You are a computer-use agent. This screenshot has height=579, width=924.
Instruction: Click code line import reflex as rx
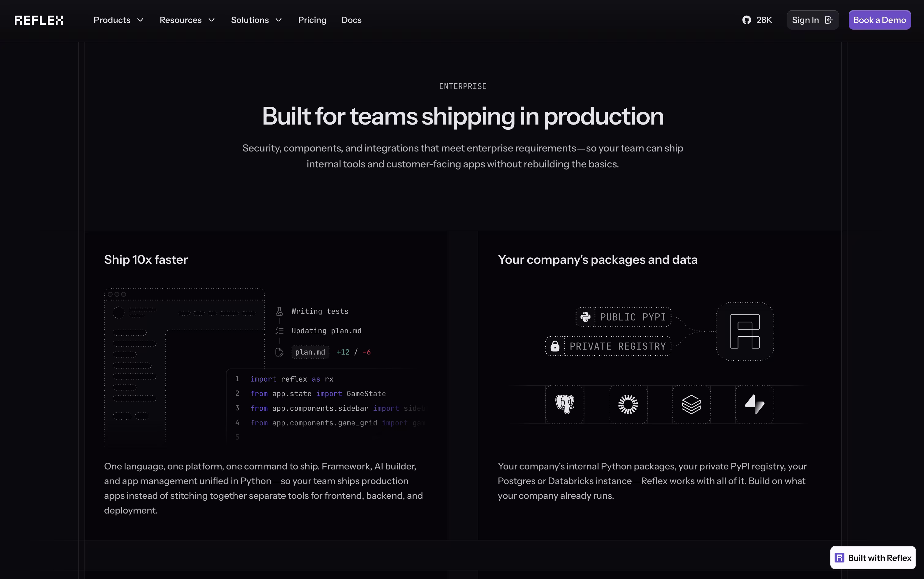pyautogui.click(x=292, y=379)
